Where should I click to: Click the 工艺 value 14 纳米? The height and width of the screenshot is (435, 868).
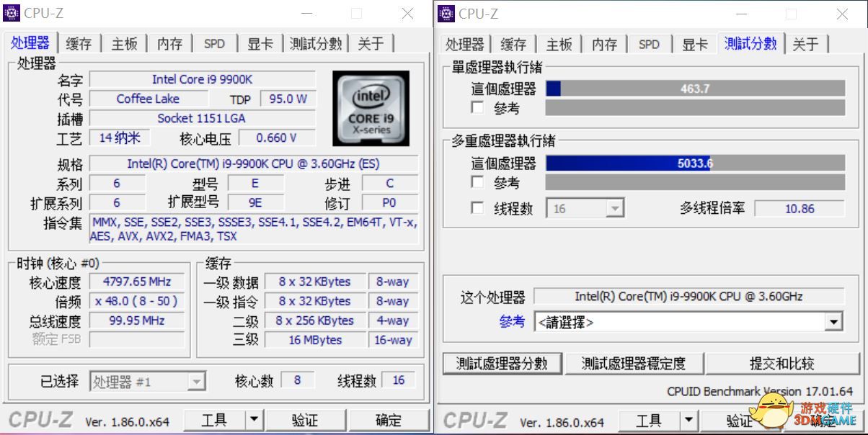coord(120,138)
